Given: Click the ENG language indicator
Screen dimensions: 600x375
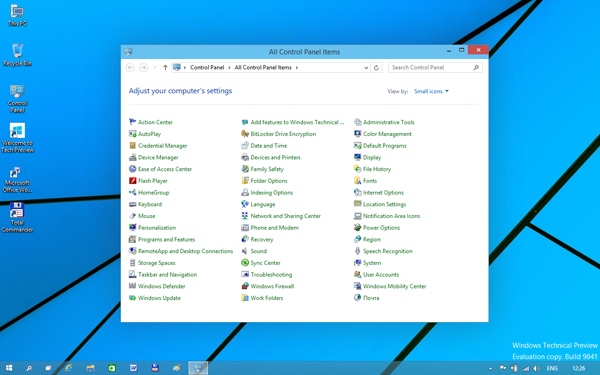Looking at the screenshot, I should (x=552, y=368).
